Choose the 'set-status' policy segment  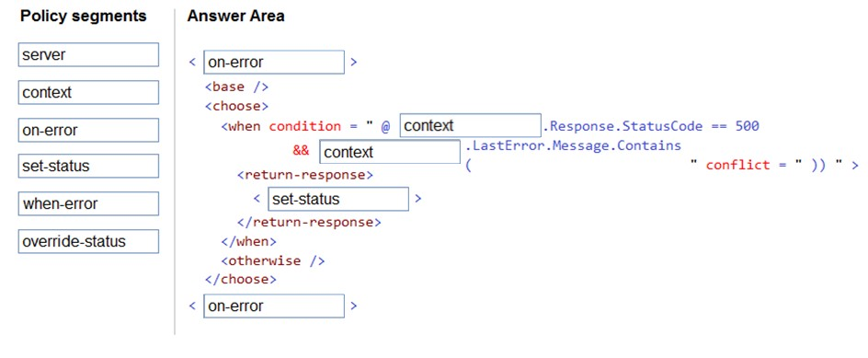(88, 166)
